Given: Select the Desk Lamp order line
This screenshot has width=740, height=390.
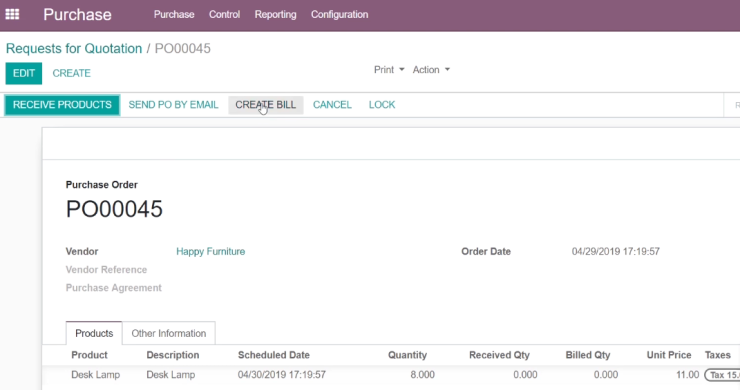Looking at the screenshot, I should pyautogui.click(x=391, y=375).
